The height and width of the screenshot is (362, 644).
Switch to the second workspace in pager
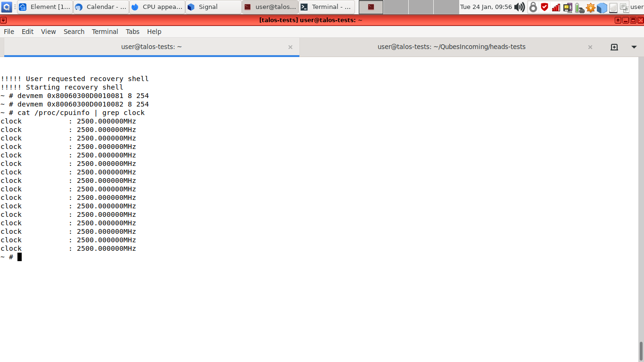396,7
